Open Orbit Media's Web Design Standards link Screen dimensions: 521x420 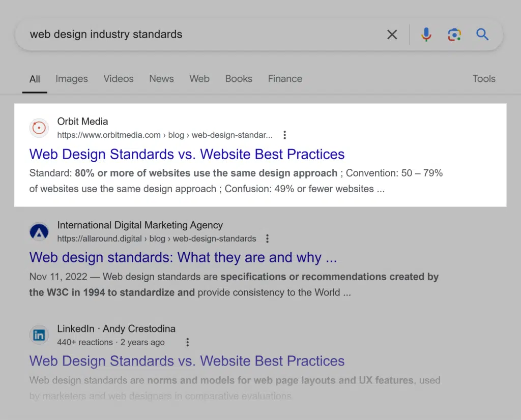tap(187, 155)
